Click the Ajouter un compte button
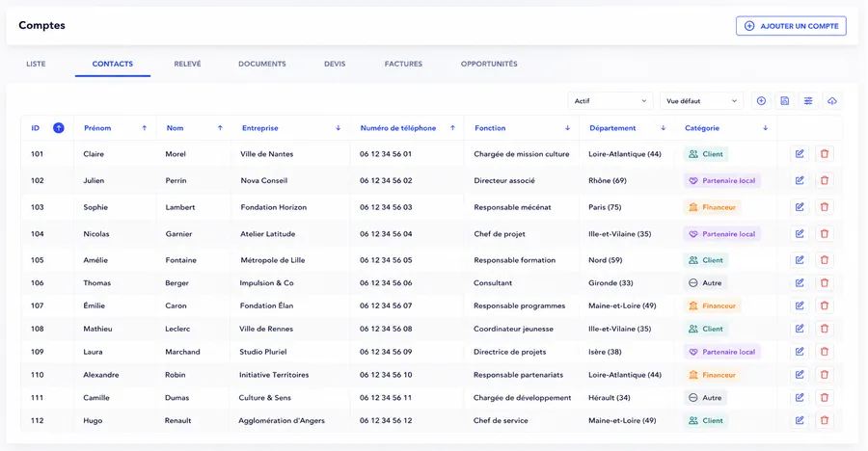This screenshot has height=451, width=868. pos(791,26)
